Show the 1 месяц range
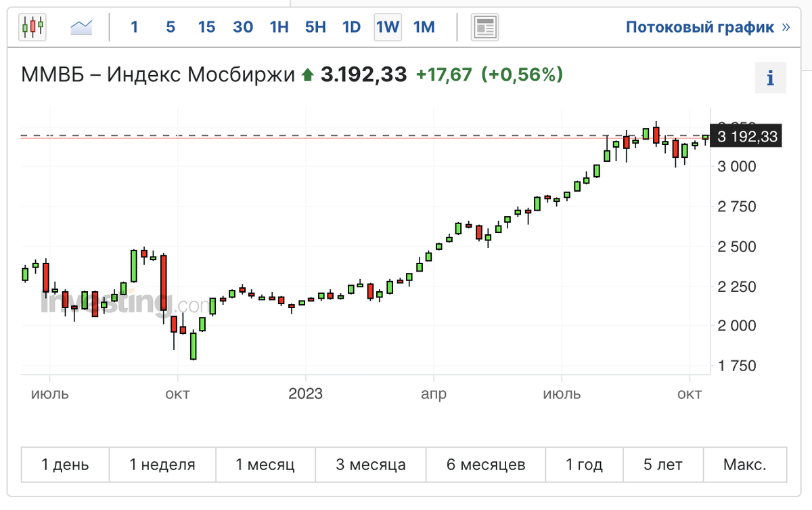The width and height of the screenshot is (812, 510). 265,465
